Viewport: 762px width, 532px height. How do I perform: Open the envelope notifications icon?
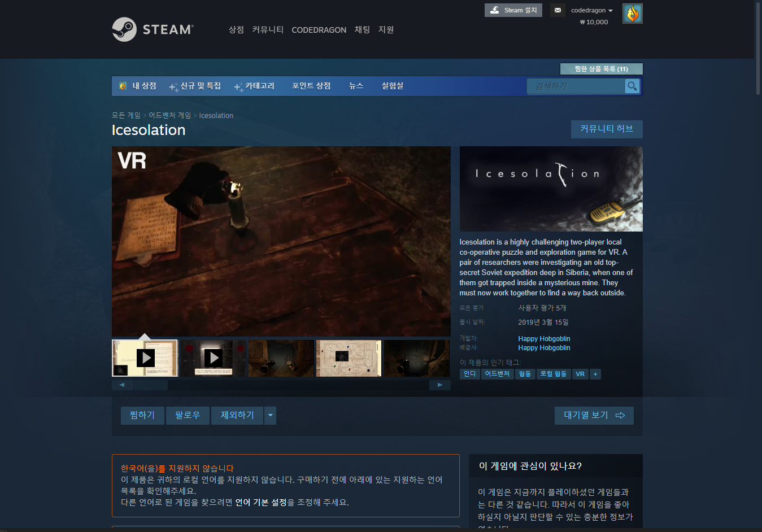pos(558,10)
